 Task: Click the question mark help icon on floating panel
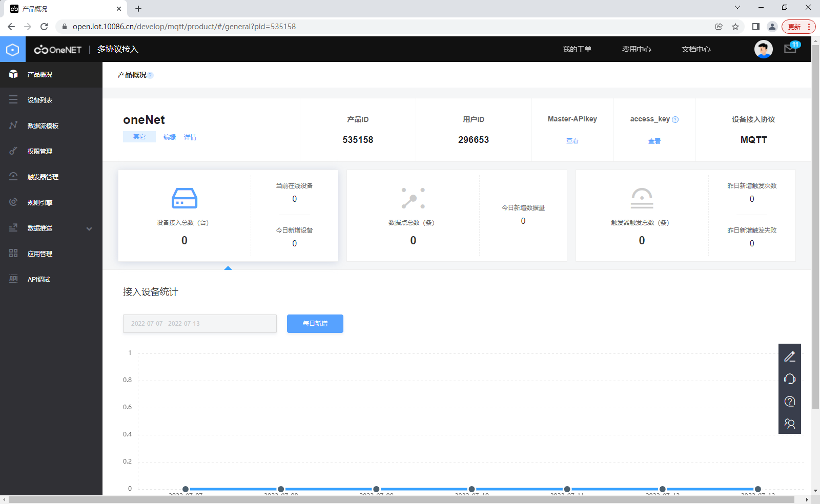point(789,402)
